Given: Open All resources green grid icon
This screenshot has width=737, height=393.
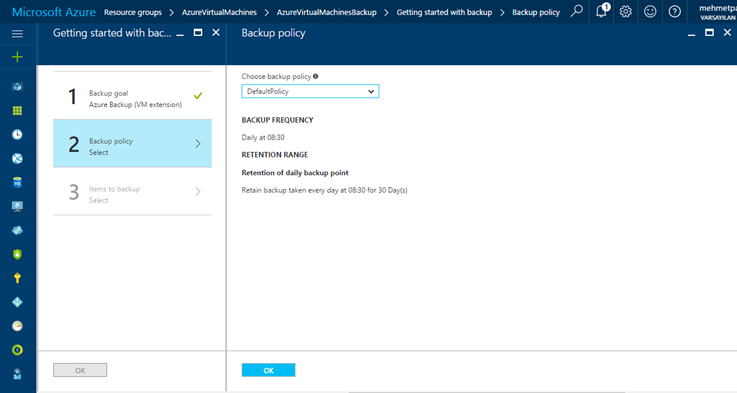Looking at the screenshot, I should [17, 110].
